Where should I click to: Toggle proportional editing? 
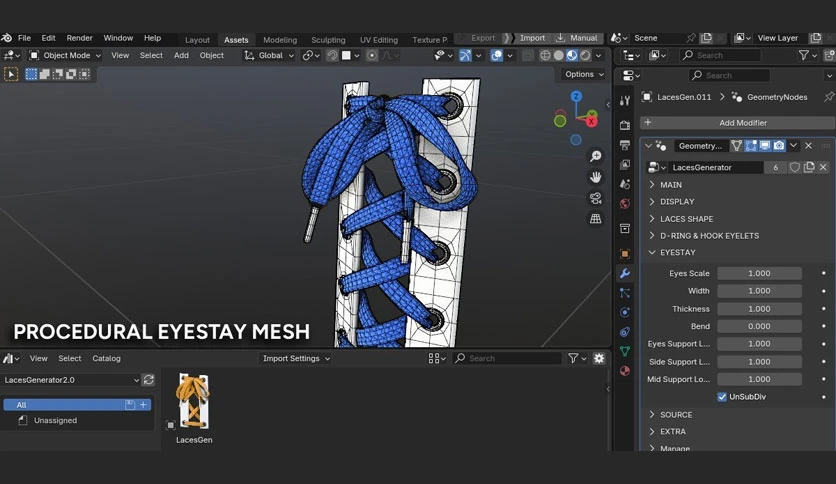372,55
